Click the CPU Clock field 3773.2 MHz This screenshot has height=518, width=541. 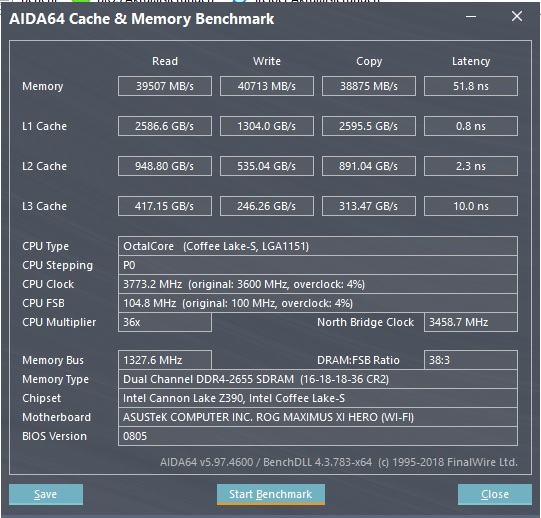coord(318,284)
